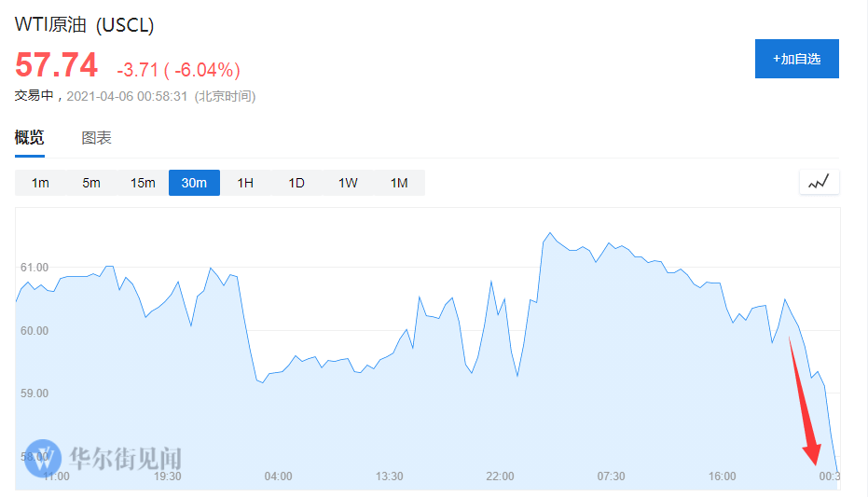Click the +加自选 button

[796, 59]
